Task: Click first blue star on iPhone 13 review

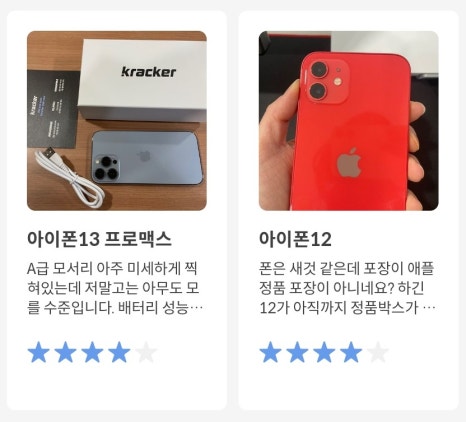Action: point(39,352)
